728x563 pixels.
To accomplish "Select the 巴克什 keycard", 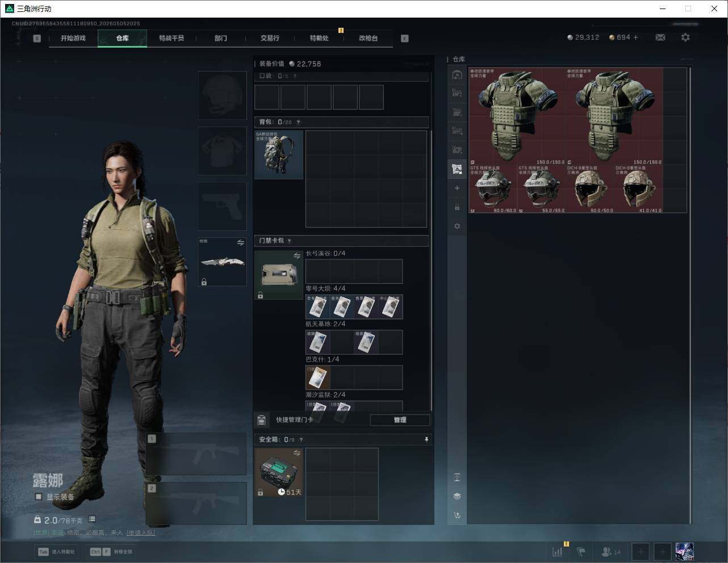I will [x=317, y=377].
